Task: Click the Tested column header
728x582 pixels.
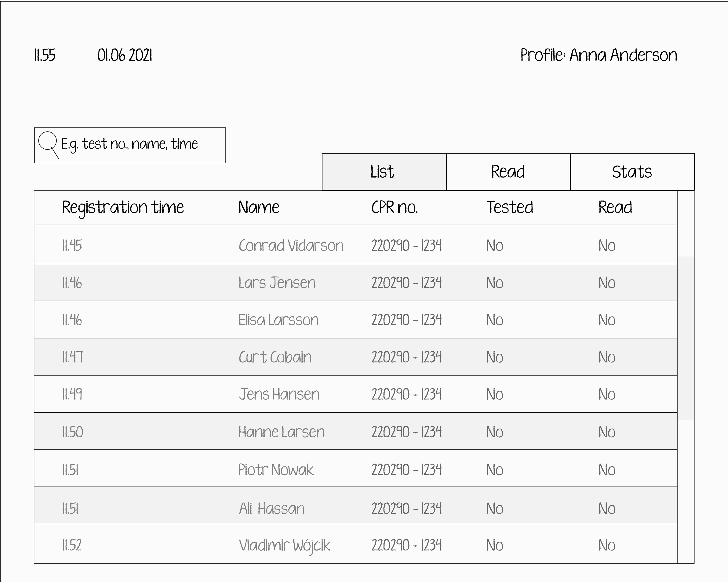Action: tap(510, 207)
